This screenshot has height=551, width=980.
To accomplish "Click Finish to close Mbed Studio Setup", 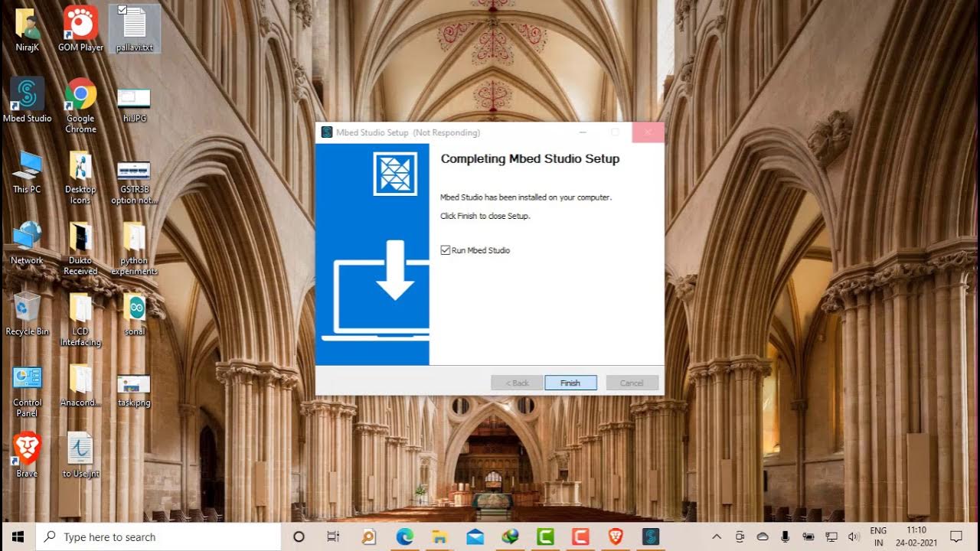I will click(x=570, y=383).
